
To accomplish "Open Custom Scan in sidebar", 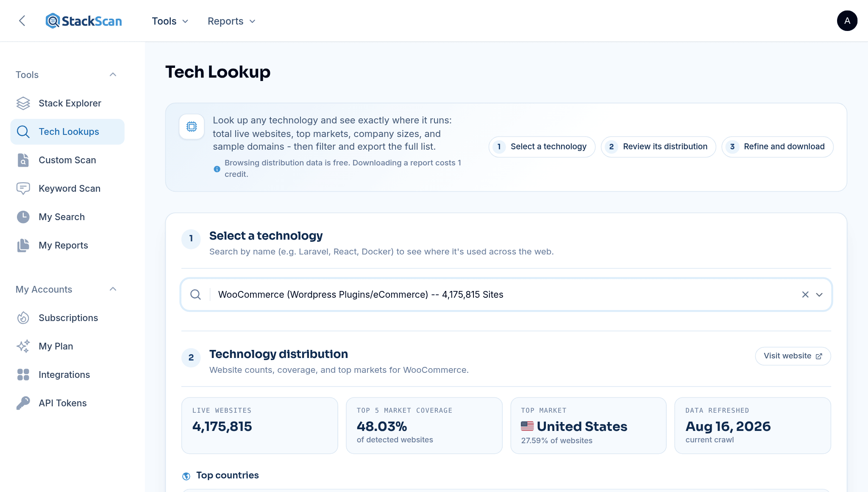I will pos(67,160).
